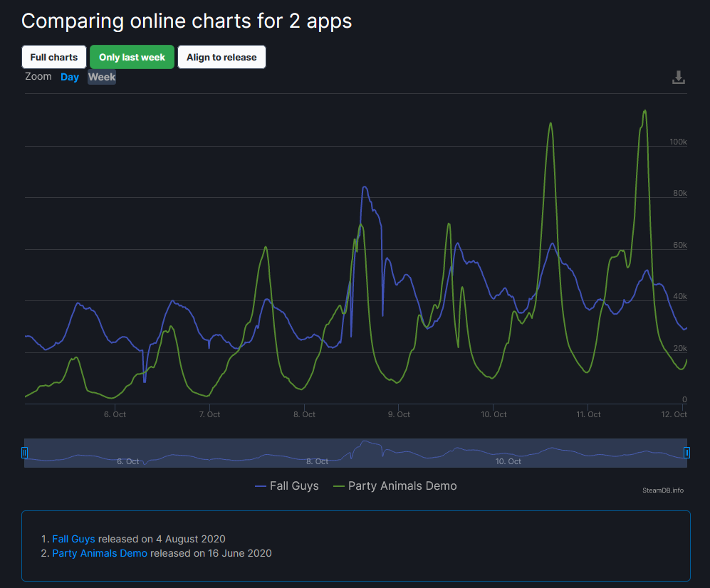Open the chart download/export menu icon
The width and height of the screenshot is (710, 588).
679,78
